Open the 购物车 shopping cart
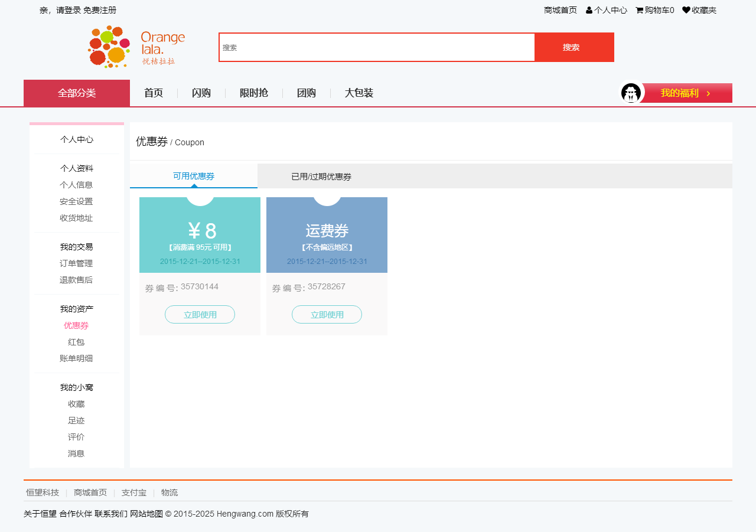 coord(654,10)
